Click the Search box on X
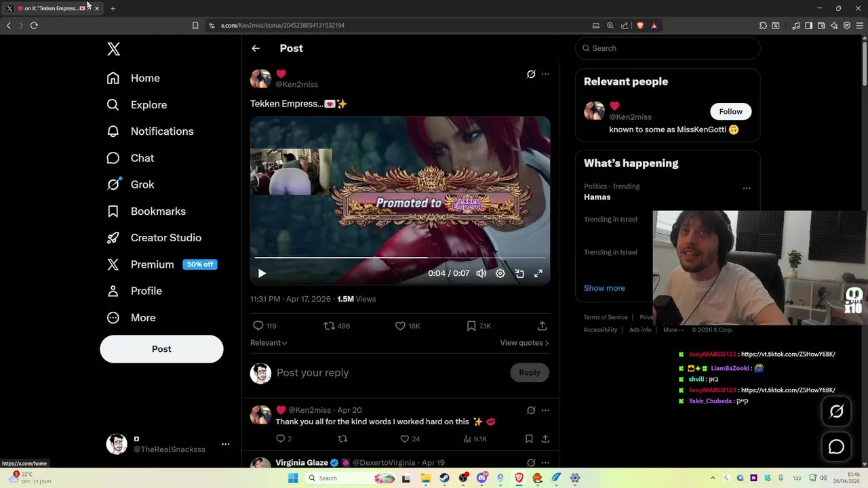Screen dimensions: 868x488 click(667, 48)
